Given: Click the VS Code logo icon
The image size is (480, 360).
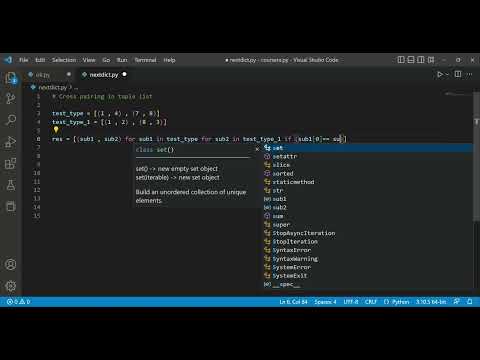Looking at the screenshot, I should tap(8, 60).
